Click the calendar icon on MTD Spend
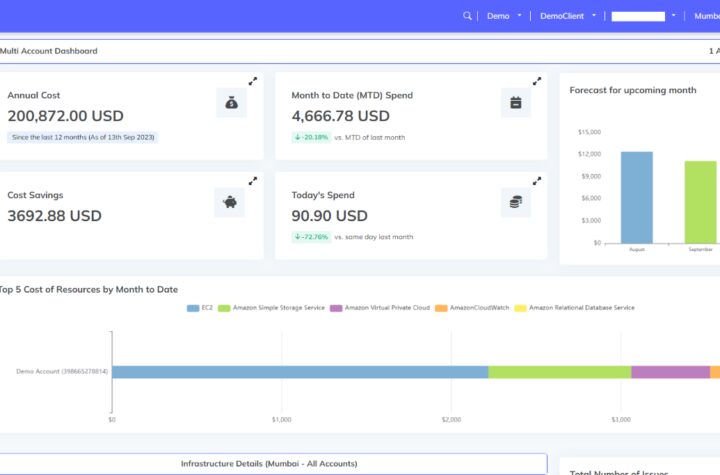 (x=515, y=102)
